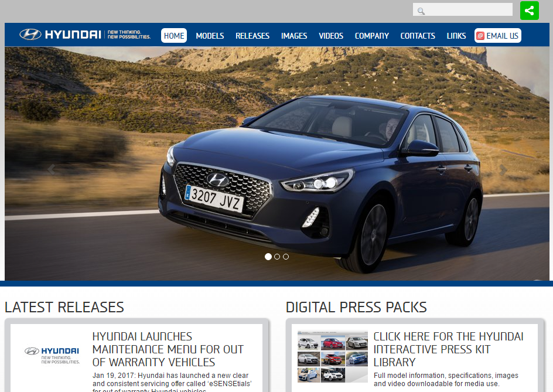The width and height of the screenshot is (553, 392).
Task: Select the Home tab in navigation
Action: point(174,36)
